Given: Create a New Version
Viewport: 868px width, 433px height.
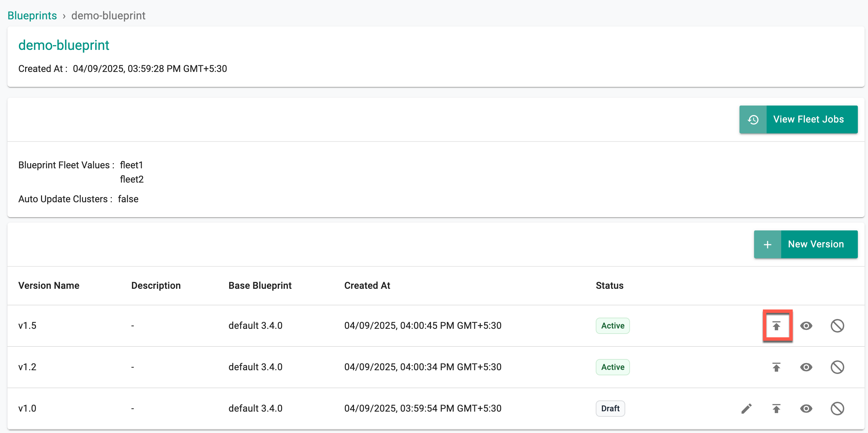Looking at the screenshot, I should (x=806, y=244).
